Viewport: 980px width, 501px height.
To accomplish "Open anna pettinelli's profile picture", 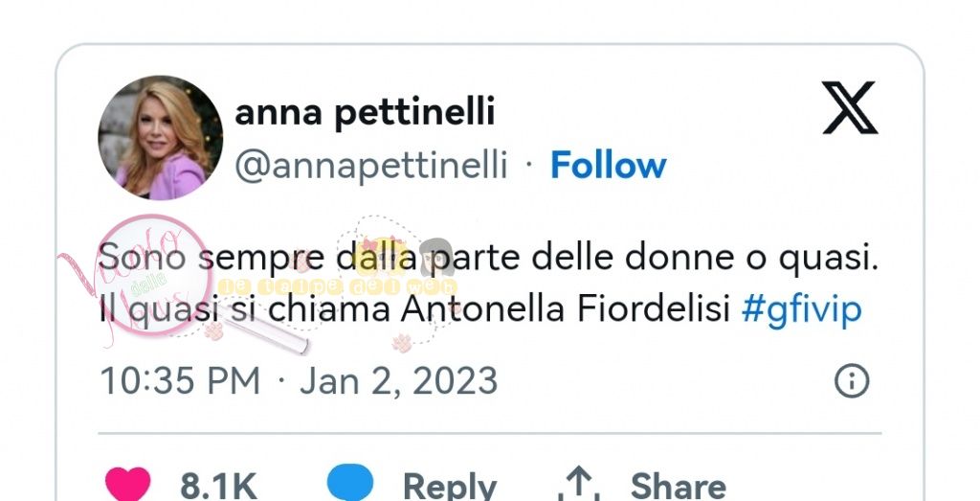I will click(161, 138).
